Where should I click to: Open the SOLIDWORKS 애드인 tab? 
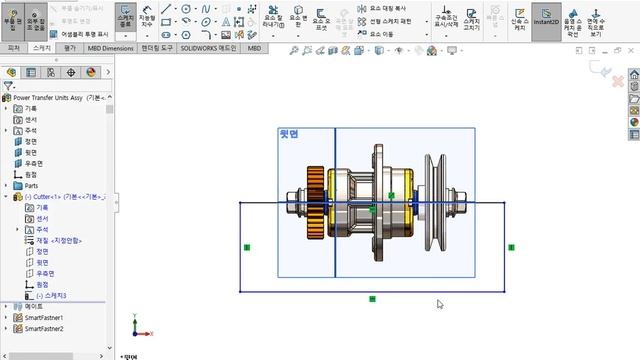coord(208,48)
